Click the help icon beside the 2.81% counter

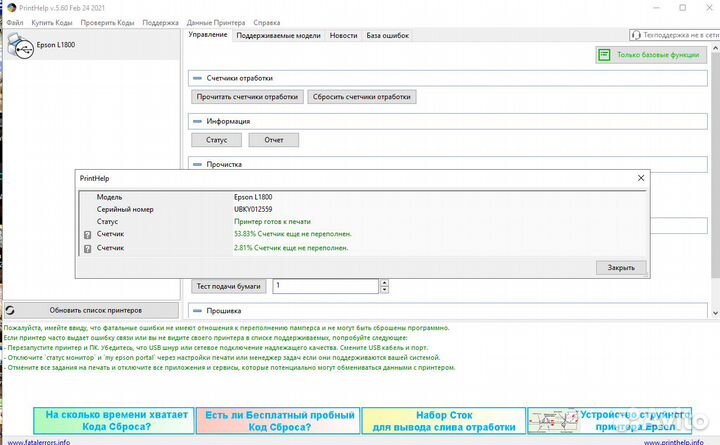click(88, 247)
